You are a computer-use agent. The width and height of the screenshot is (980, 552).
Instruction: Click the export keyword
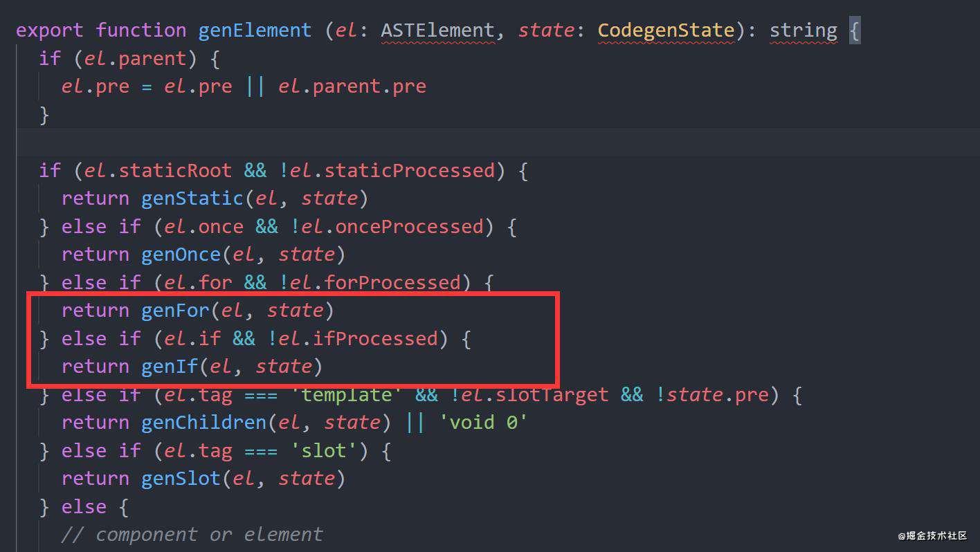click(49, 30)
